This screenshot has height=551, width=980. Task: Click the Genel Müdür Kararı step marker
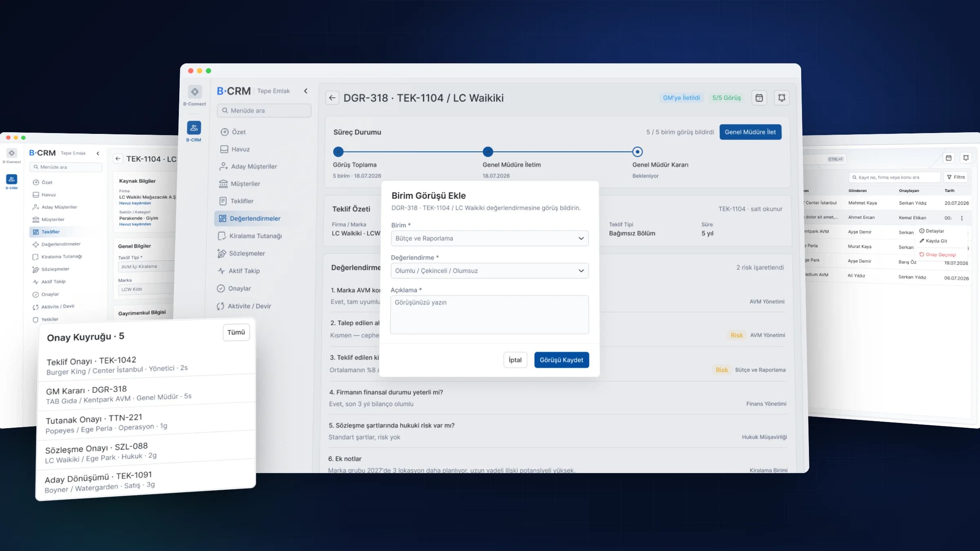(637, 152)
